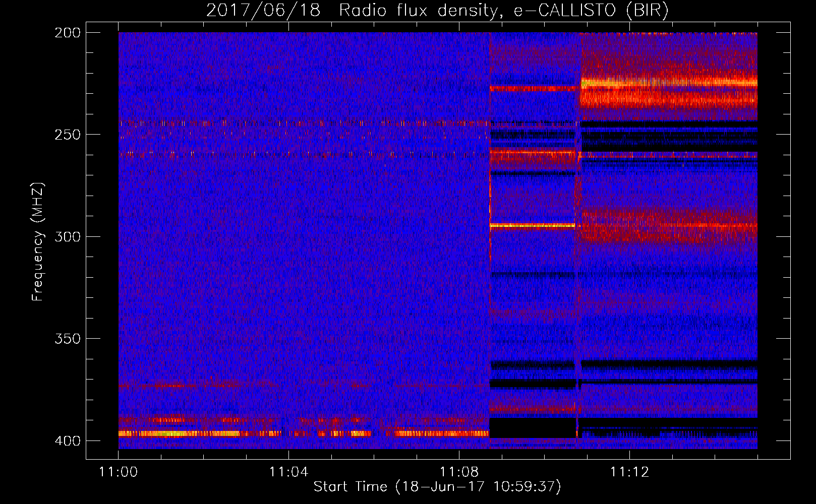Image resolution: width=816 pixels, height=504 pixels.
Task: Click the 400 frequency tick label
Action: pos(68,440)
